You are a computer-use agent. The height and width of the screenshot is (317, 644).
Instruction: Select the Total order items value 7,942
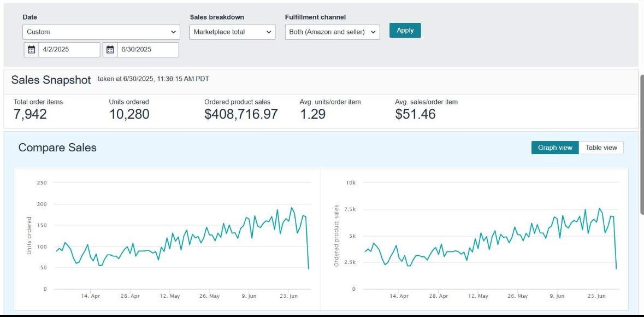point(30,114)
